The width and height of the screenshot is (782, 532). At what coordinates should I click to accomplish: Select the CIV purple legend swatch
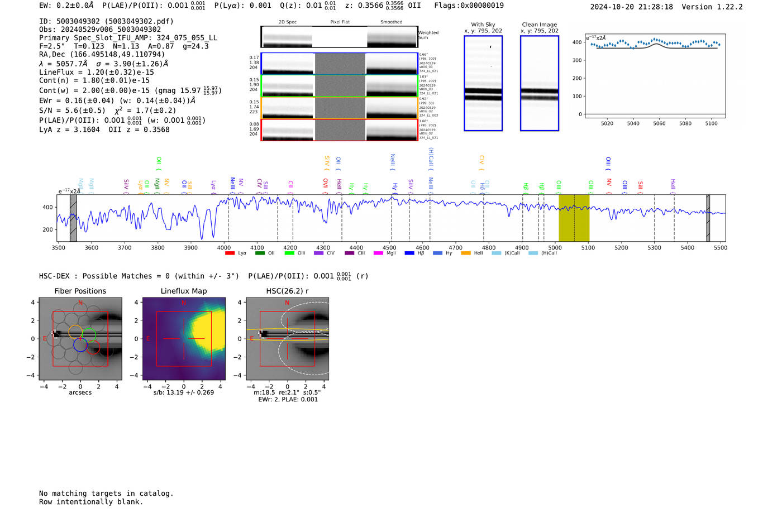tap(319, 253)
